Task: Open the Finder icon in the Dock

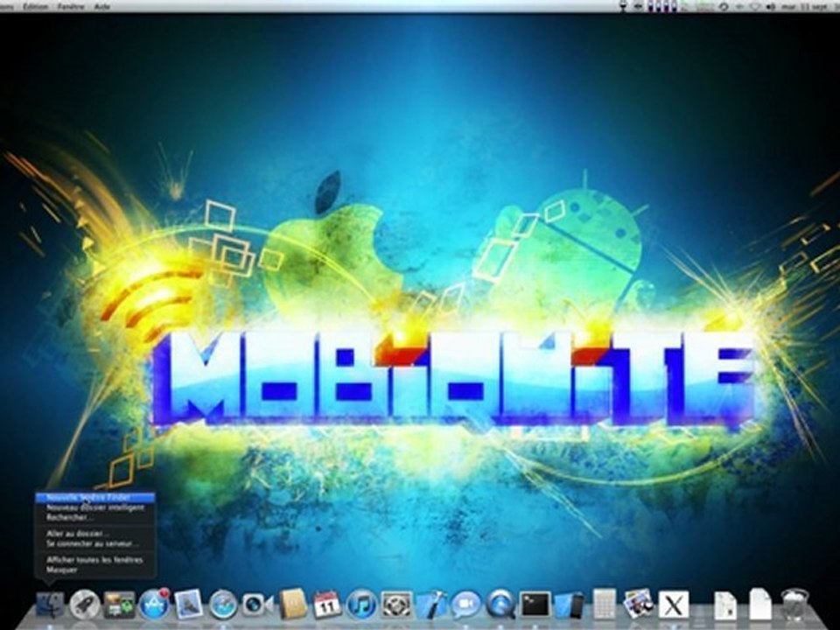Action: [50, 605]
